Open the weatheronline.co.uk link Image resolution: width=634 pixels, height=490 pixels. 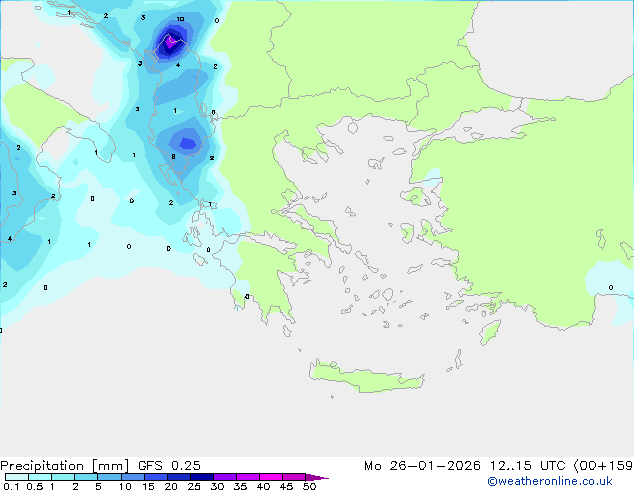(550, 481)
